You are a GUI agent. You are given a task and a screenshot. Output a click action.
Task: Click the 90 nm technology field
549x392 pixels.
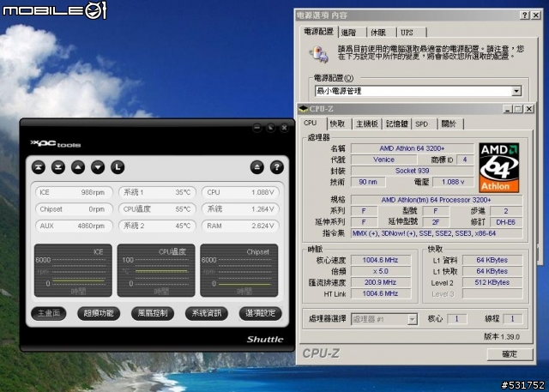click(368, 182)
